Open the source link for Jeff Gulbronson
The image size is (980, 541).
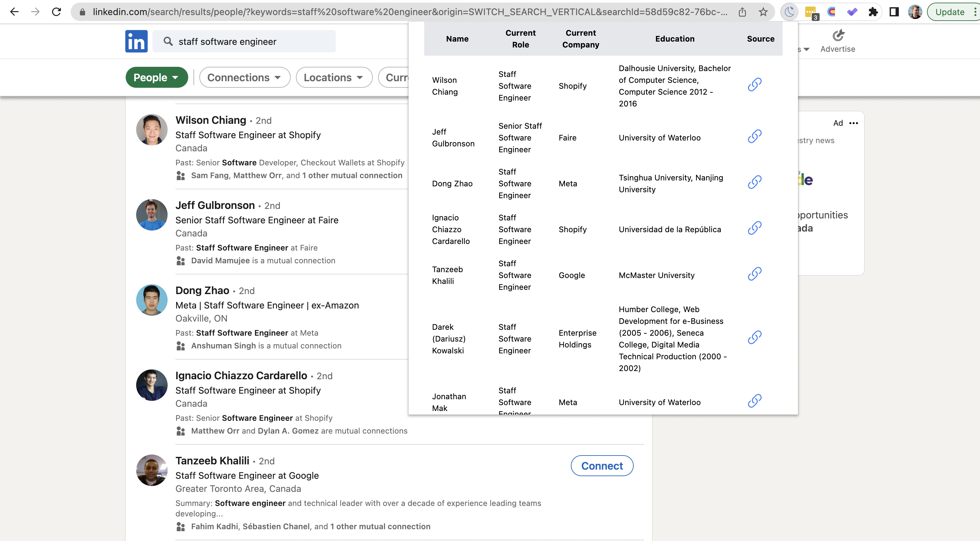[755, 136]
